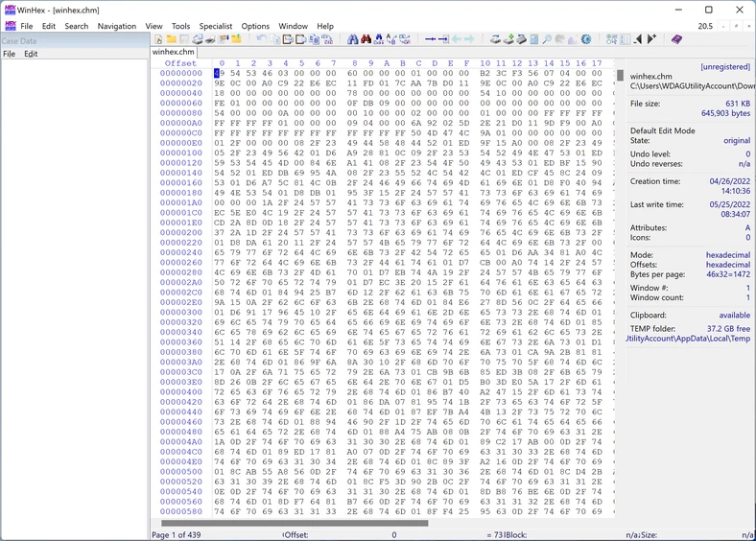Select the first hex byte at offset 00000000
The height and width of the screenshot is (541, 756).
pyautogui.click(x=220, y=73)
